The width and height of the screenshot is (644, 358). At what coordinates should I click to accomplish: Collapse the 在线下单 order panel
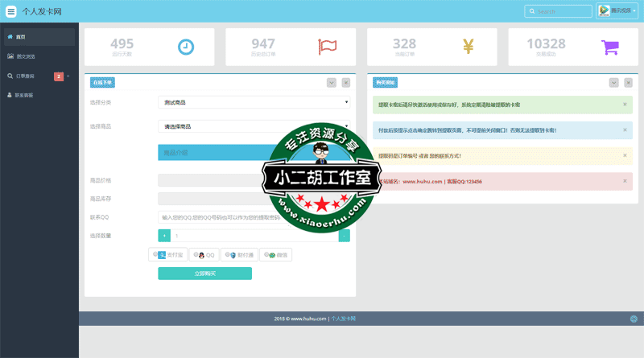tap(331, 82)
